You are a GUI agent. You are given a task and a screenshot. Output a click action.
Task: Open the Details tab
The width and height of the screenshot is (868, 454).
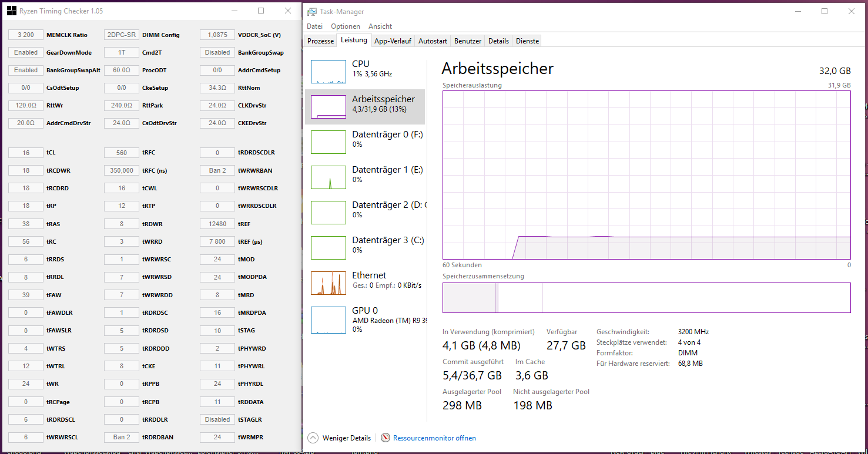click(498, 41)
